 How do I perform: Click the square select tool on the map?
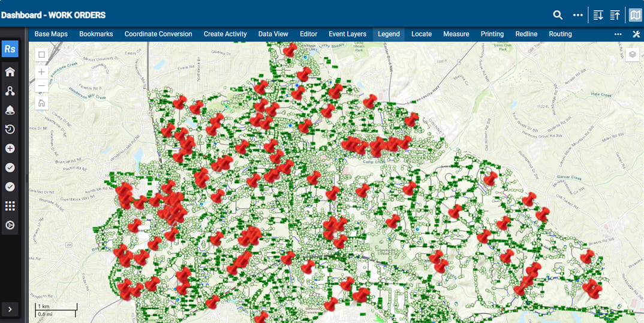[x=41, y=55]
